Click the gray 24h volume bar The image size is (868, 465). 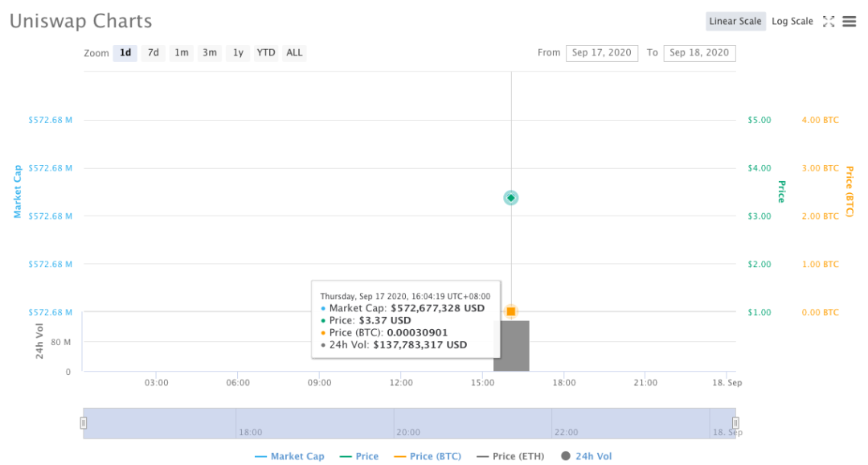click(x=511, y=346)
